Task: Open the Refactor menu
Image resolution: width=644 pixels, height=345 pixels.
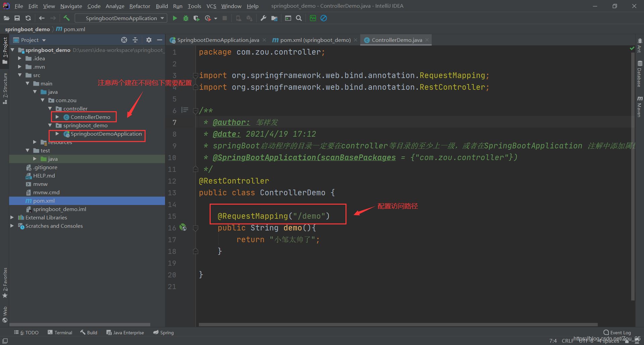Action: (x=140, y=6)
